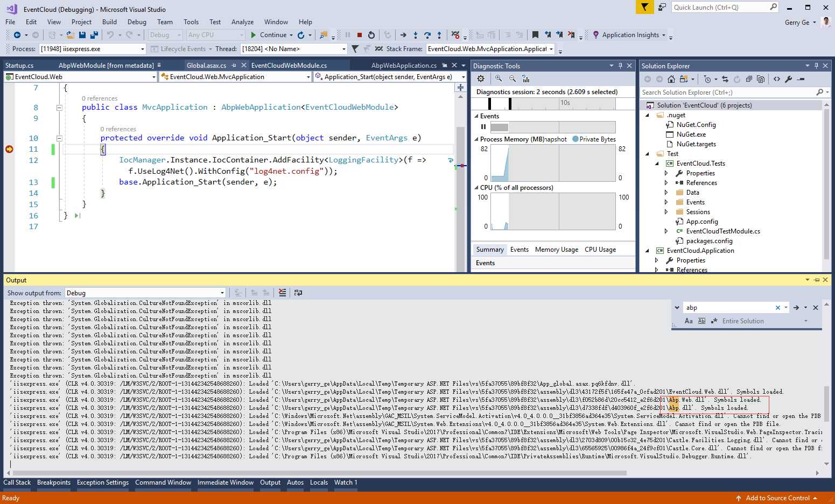
Task: Click the Find Next arrow in find box
Action: pos(796,308)
